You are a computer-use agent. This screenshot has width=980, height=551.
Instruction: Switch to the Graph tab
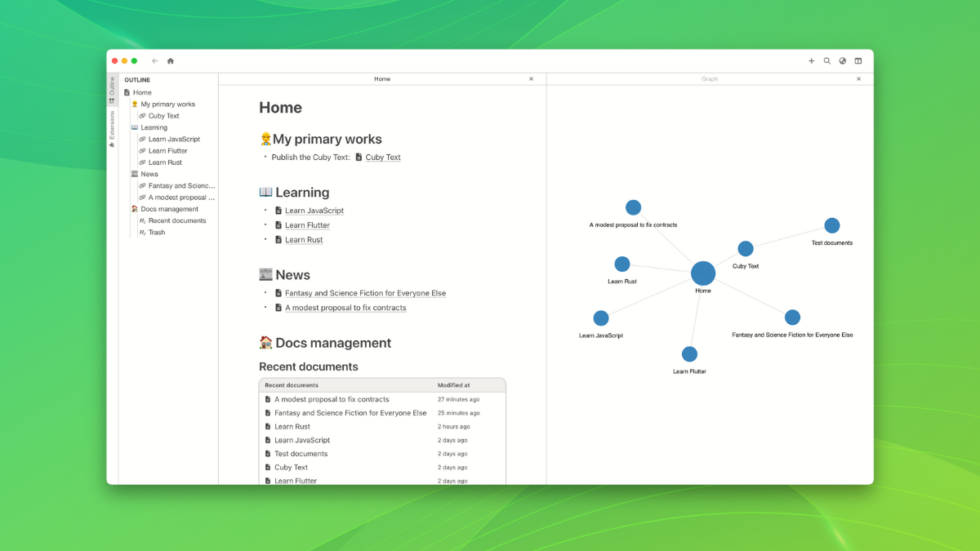[x=710, y=79]
